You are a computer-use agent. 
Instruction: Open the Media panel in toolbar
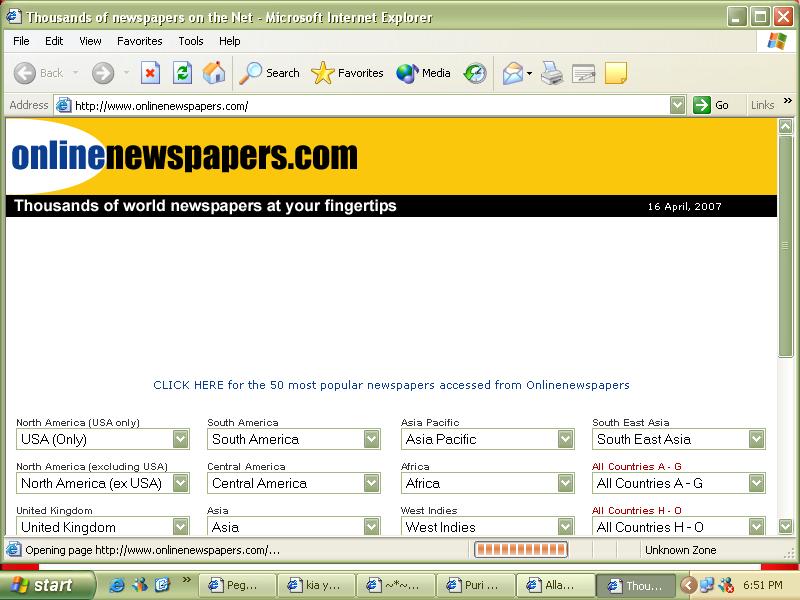tap(423, 73)
